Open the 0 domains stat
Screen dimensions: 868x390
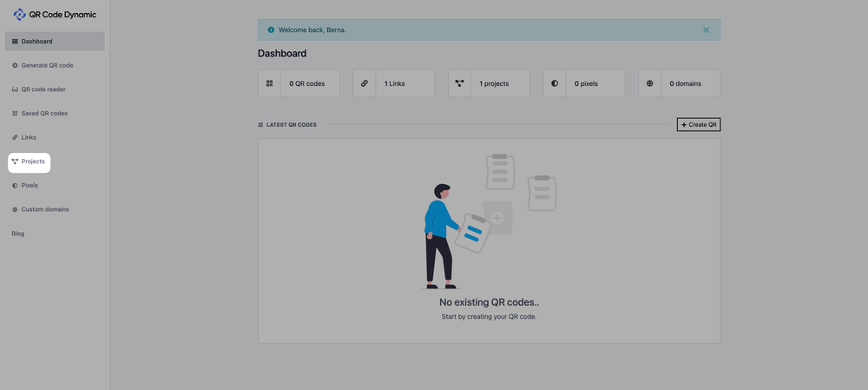click(x=680, y=83)
